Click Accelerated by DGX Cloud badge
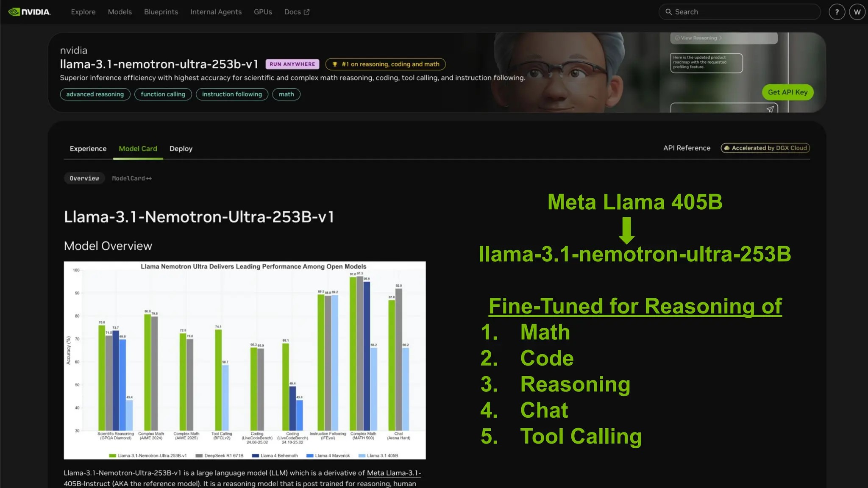Image resolution: width=868 pixels, height=488 pixels. (765, 148)
